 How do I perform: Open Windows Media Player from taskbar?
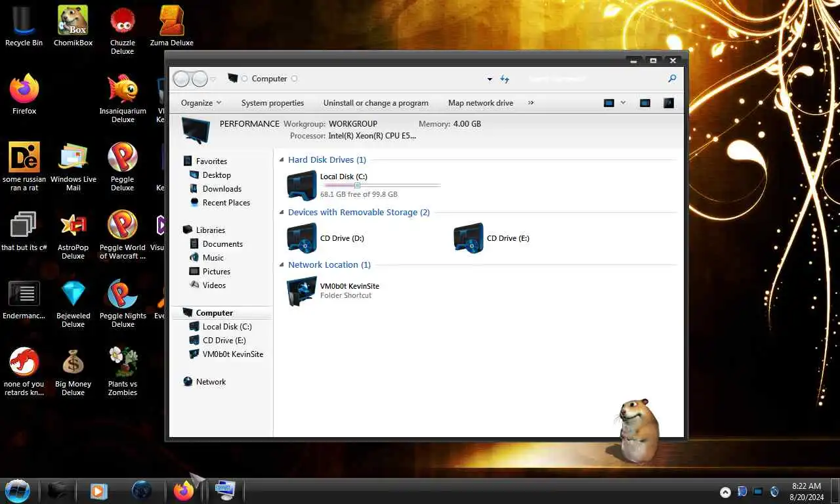tap(98, 491)
